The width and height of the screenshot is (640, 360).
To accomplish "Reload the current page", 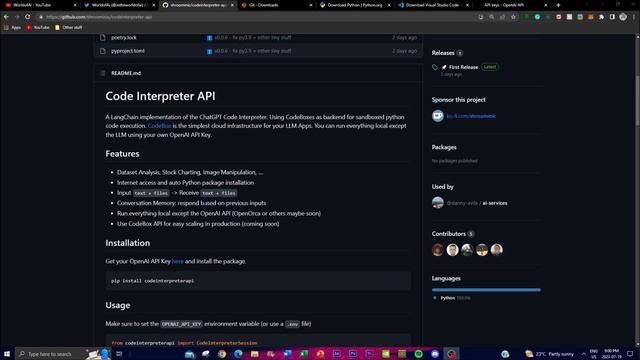I will pyautogui.click(x=28, y=17).
